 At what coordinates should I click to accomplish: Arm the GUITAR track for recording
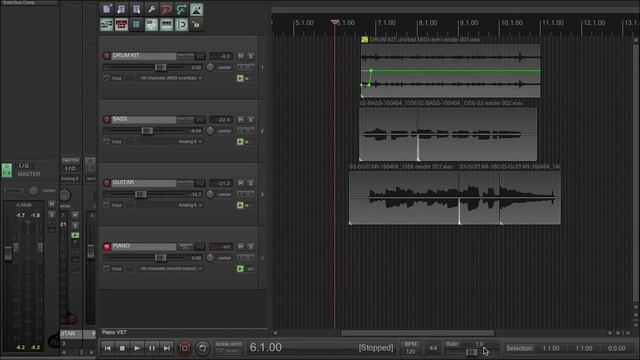pyautogui.click(x=107, y=183)
